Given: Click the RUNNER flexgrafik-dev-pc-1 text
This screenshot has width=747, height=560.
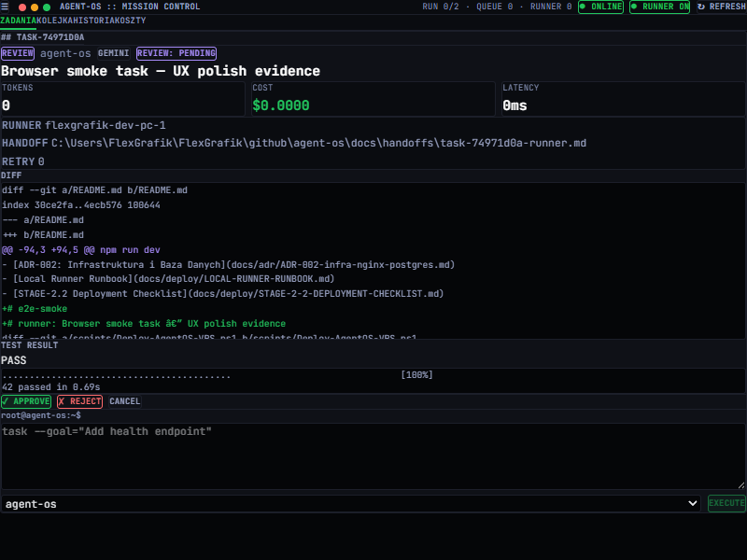Looking at the screenshot, I should tap(84, 125).
